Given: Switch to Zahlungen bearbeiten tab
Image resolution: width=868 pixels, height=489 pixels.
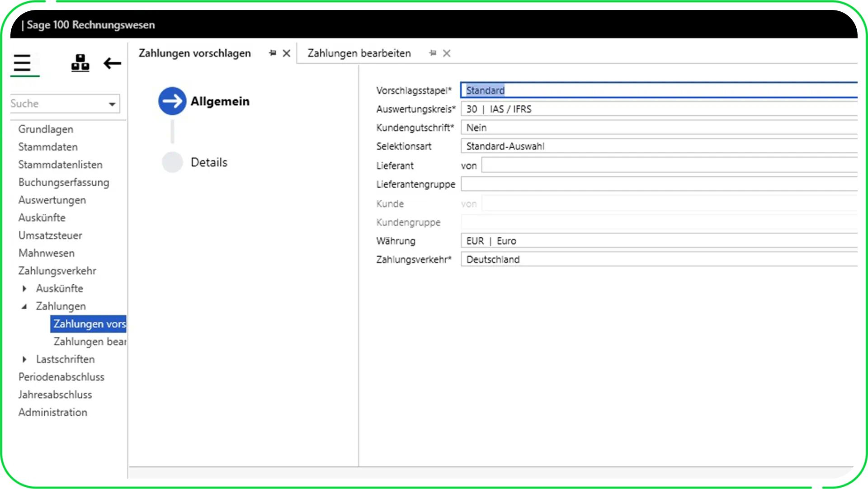Looking at the screenshot, I should point(359,53).
